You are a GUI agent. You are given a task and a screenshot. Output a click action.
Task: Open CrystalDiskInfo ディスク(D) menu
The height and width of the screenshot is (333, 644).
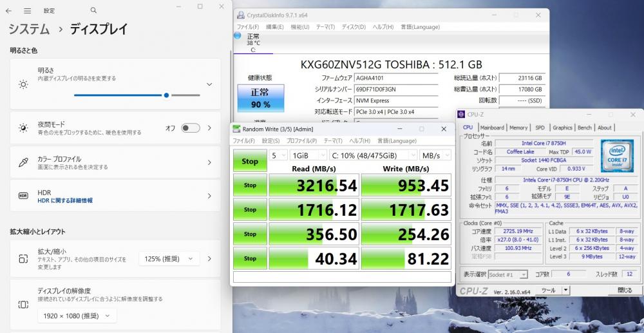click(354, 27)
